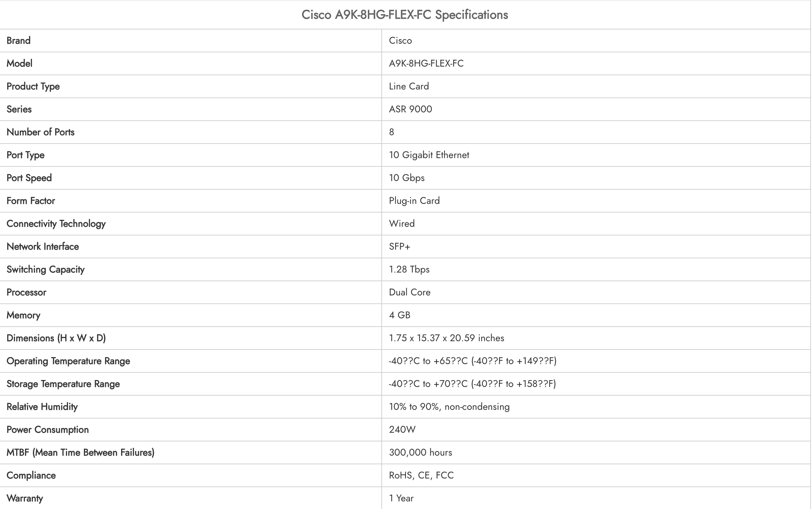The image size is (812, 509).
Task: Click the 1.28 Tbps switching capacity value
Action: click(409, 269)
